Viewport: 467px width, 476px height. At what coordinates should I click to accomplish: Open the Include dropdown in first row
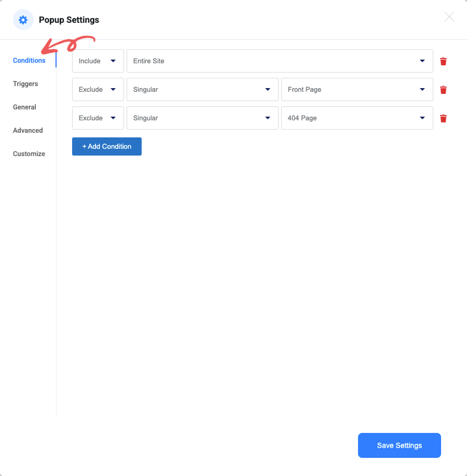click(98, 61)
